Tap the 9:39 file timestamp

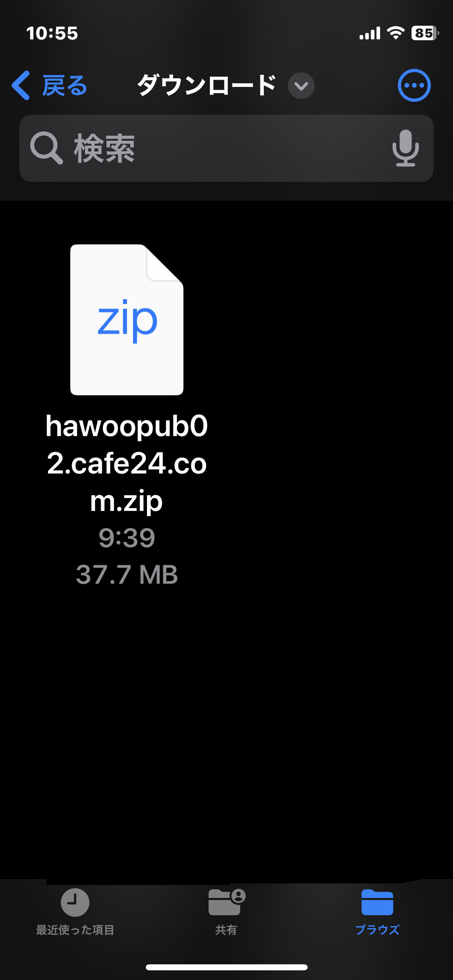(127, 538)
